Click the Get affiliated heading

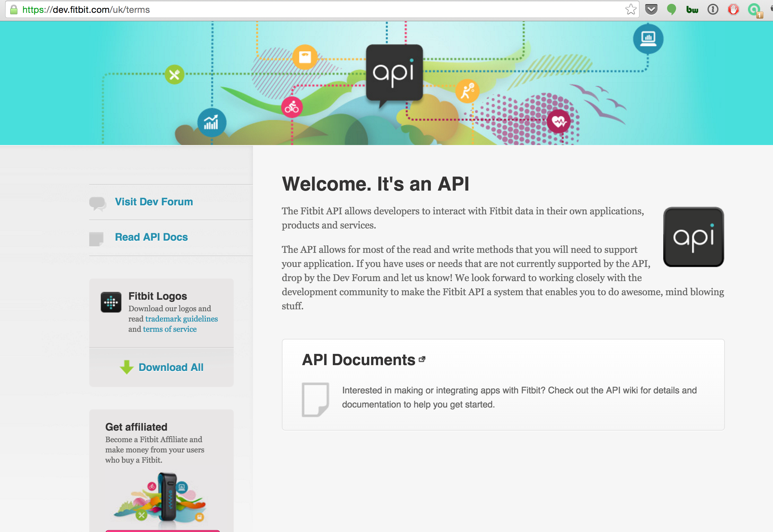tap(136, 427)
